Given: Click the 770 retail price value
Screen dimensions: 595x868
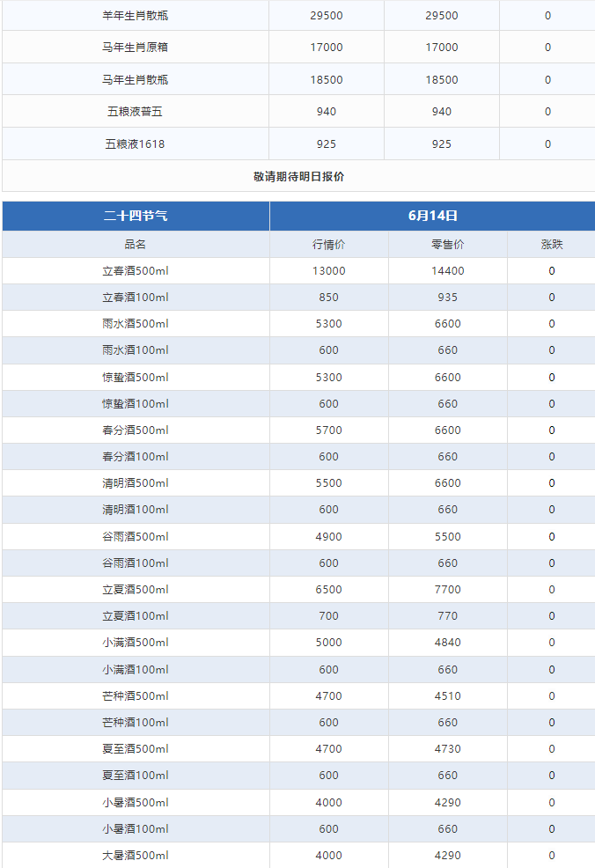Looking at the screenshot, I should pos(448,615).
